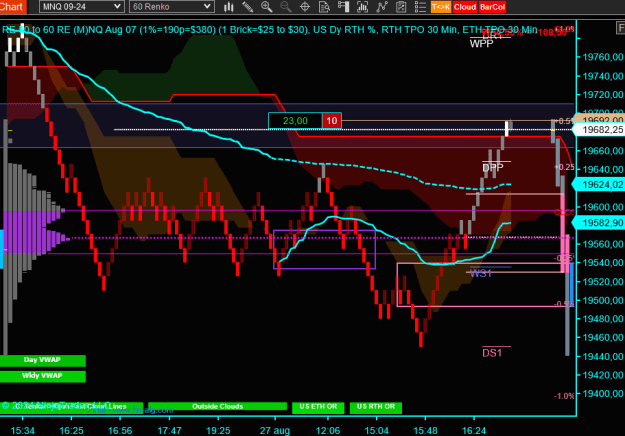The image size is (625, 436).
Task: Open the Indicators icon
Action: click(x=382, y=7)
